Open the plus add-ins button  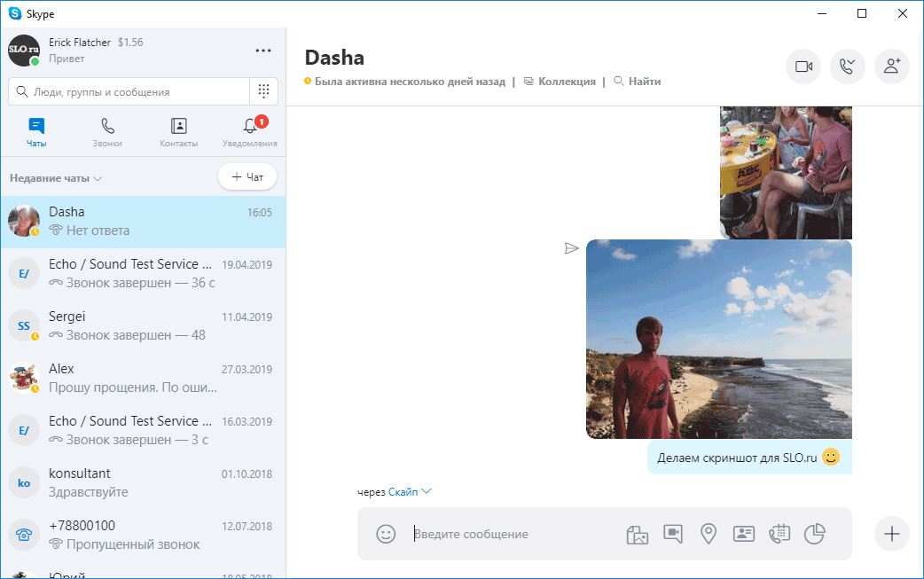pos(891,534)
